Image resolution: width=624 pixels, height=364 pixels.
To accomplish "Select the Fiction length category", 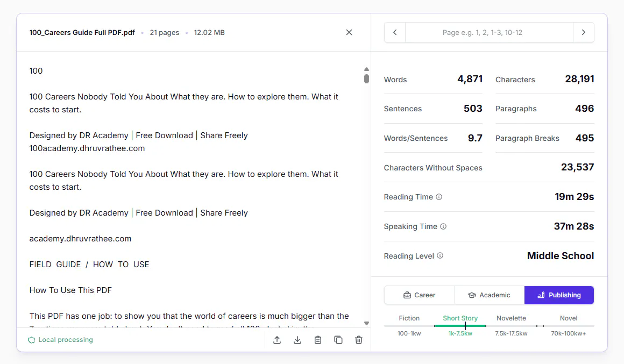I will (x=409, y=318).
